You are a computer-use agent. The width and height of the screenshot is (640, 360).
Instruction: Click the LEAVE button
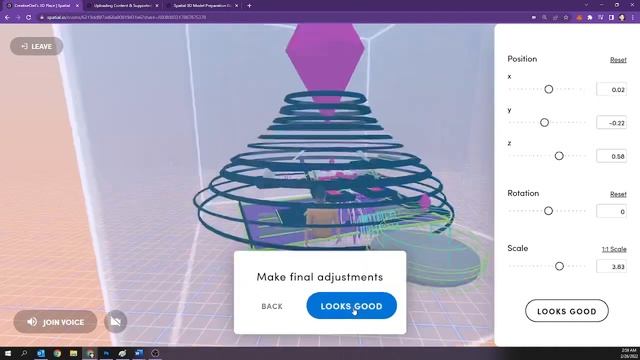coord(36,46)
